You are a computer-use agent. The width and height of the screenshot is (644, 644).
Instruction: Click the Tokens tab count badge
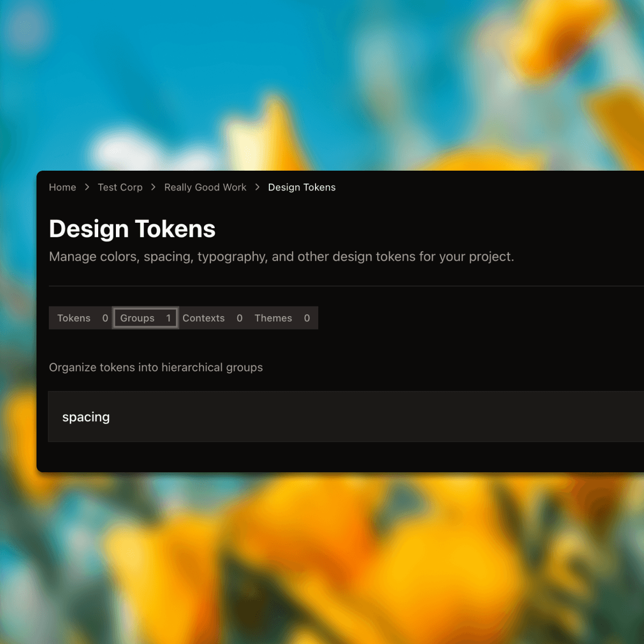[x=105, y=318]
